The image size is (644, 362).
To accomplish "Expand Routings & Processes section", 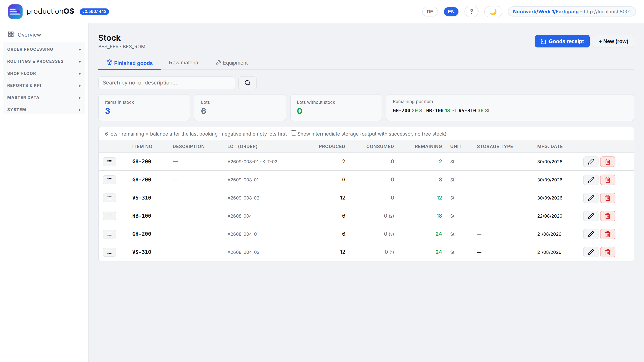I will click(44, 61).
